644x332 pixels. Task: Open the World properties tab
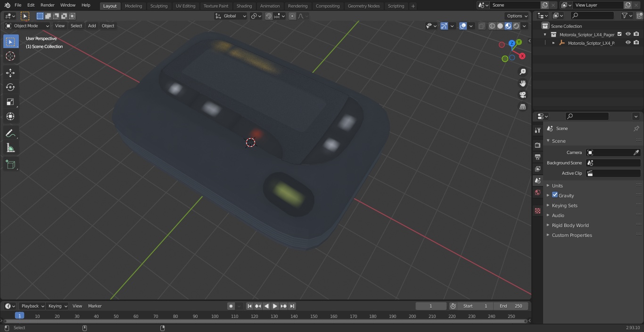click(537, 192)
